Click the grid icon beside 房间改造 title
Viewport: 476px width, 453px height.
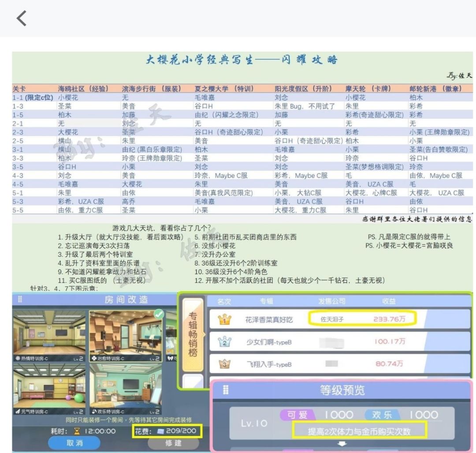(x=20, y=299)
